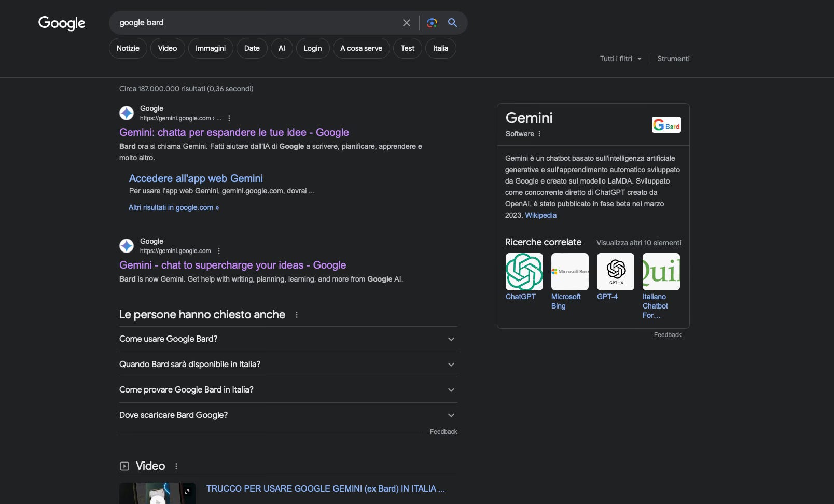Screen dimensions: 834x504
Task: Click 'Altri risultati in google.com' link
Action: point(174,207)
